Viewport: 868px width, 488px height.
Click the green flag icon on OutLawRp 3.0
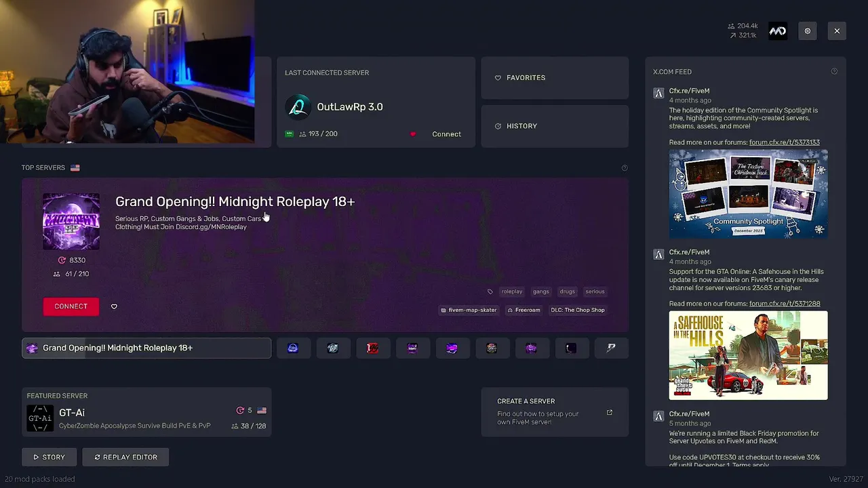[x=290, y=134]
